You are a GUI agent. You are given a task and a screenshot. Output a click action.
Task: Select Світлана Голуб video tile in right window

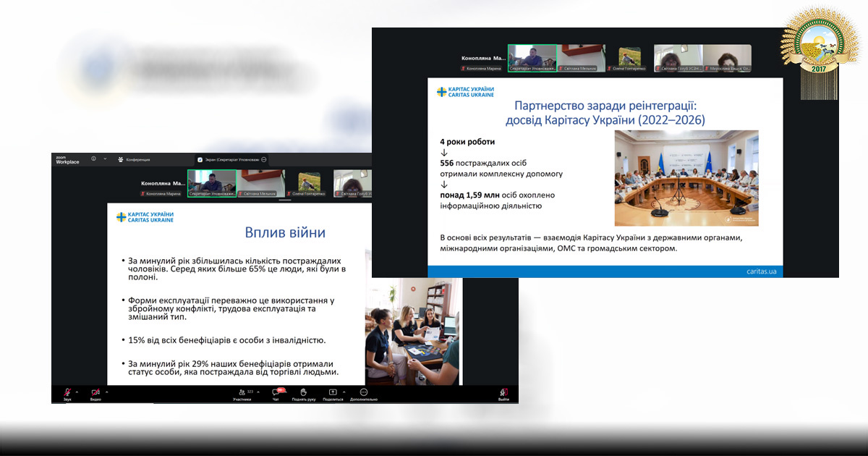point(677,58)
